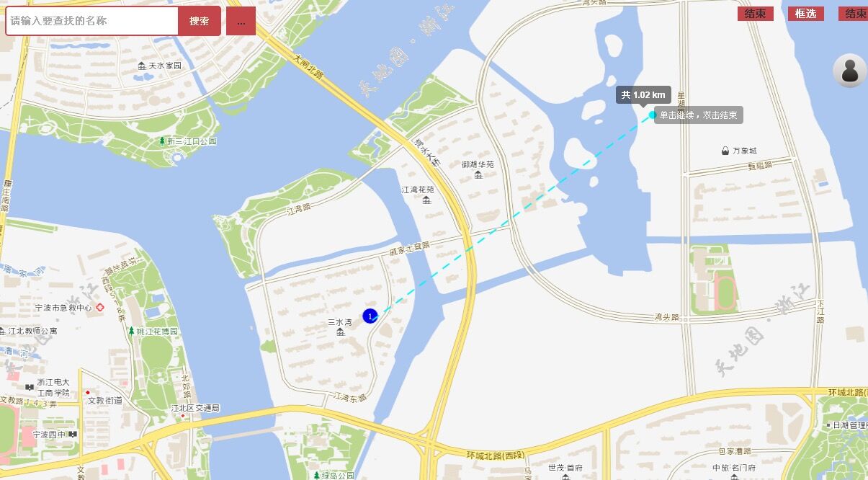This screenshot has width=868, height=480.
Task: Focus the name search input field
Action: [x=92, y=21]
